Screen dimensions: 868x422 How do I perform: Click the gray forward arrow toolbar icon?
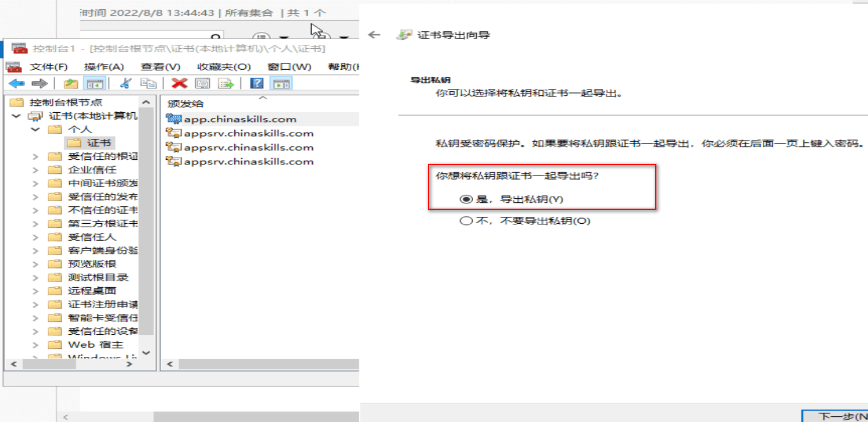[x=39, y=84]
